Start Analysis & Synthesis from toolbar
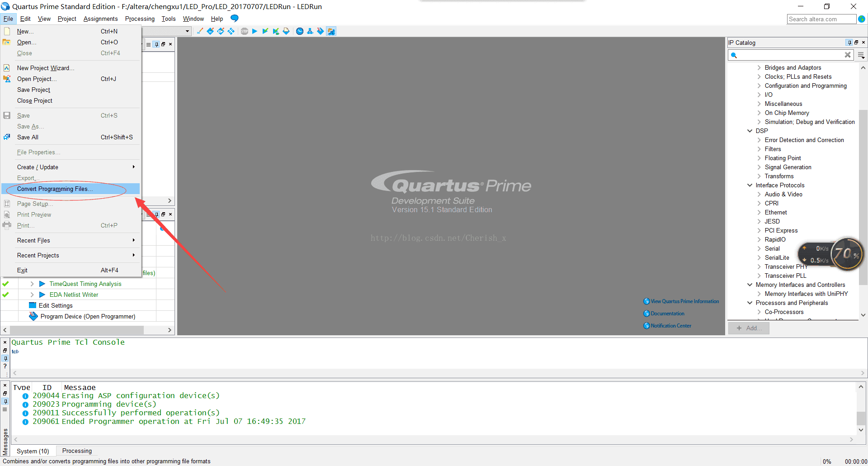Viewport: 868px width, 466px height. tap(276, 31)
